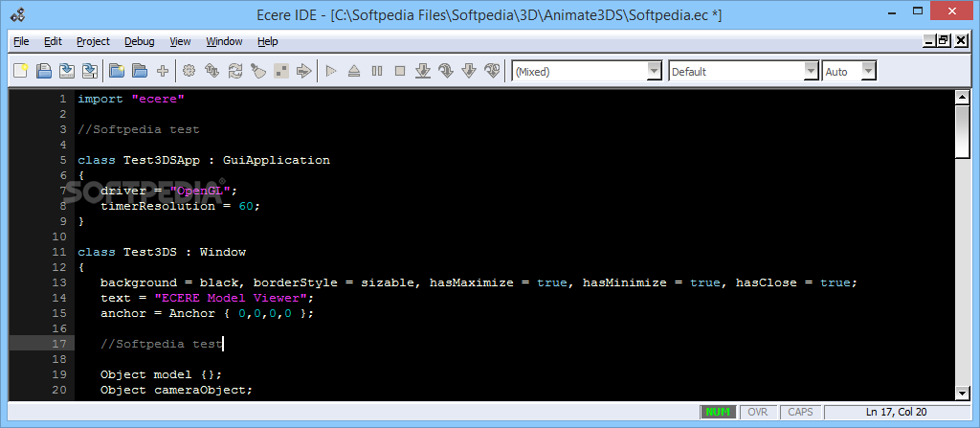The height and width of the screenshot is (428, 980).
Task: Open the File menu
Action: pos(21,41)
